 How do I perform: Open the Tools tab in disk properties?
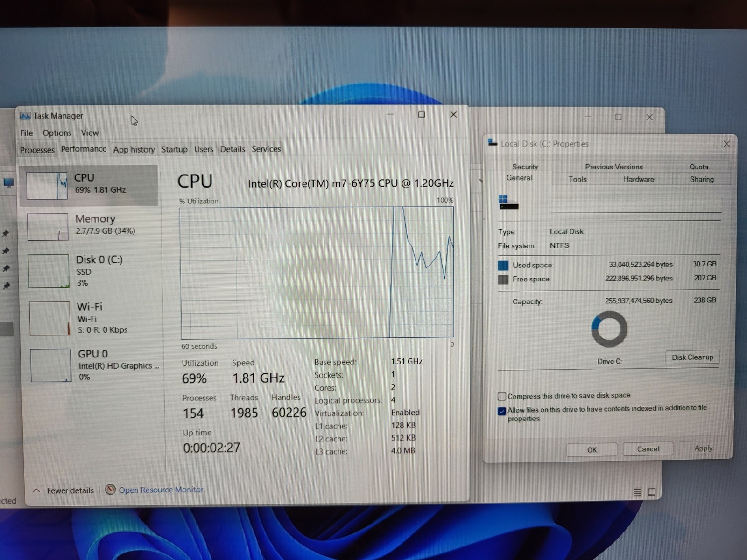click(578, 179)
